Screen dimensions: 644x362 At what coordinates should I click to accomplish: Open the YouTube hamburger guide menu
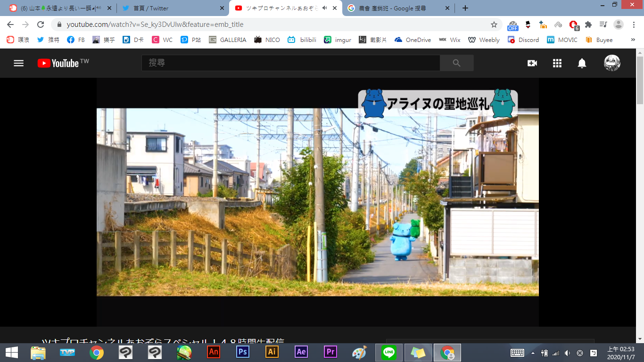(x=18, y=63)
